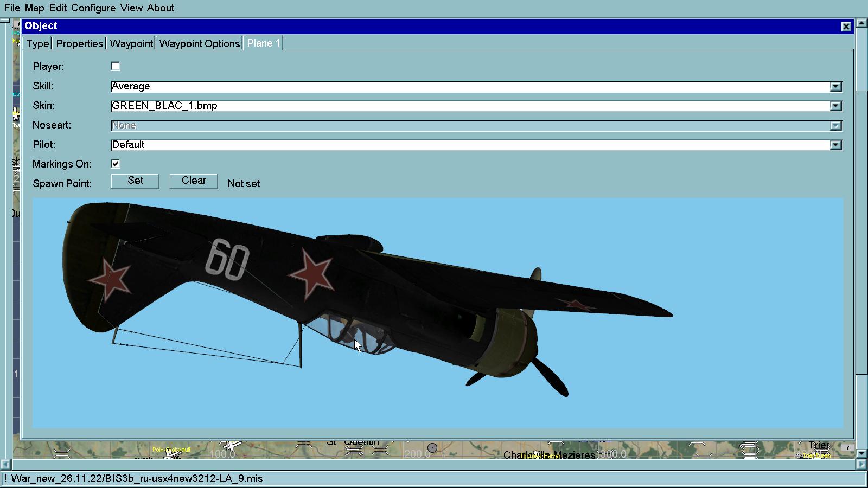Expand the Skin dropdown arrow
The height and width of the screenshot is (488, 868).
tap(835, 106)
